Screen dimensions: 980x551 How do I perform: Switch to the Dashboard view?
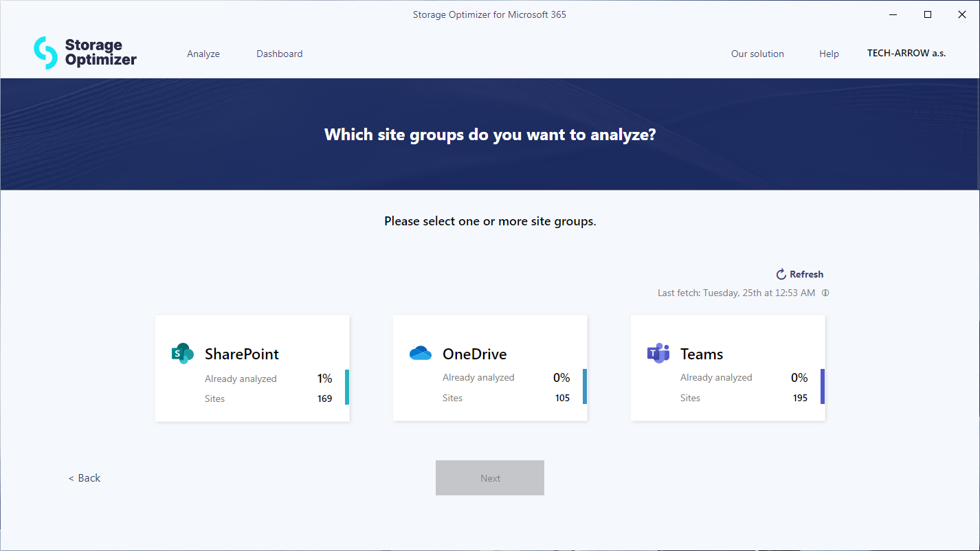279,53
